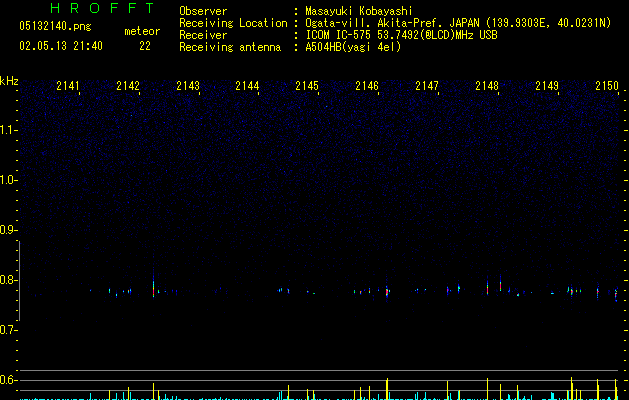This screenshot has width=629, height=400.
Task: Click the timestamp 02.05.13 21:40
Action: (x=61, y=46)
